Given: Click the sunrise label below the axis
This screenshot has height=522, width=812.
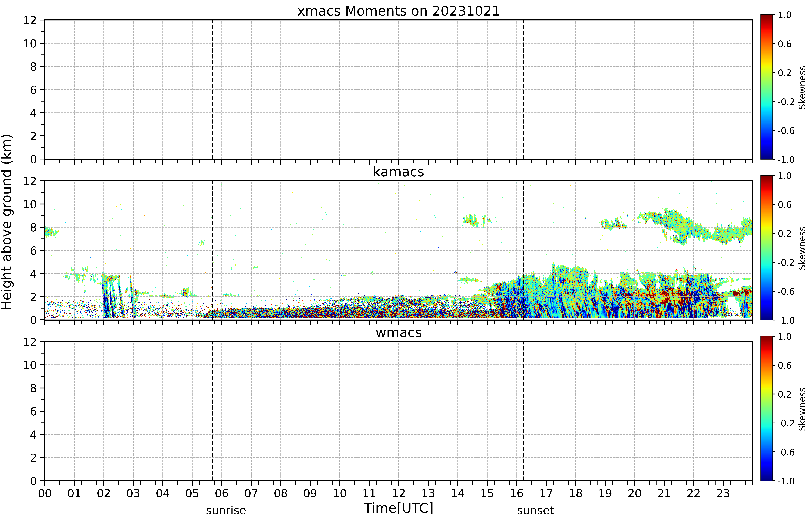Looking at the screenshot, I should 226,510.
